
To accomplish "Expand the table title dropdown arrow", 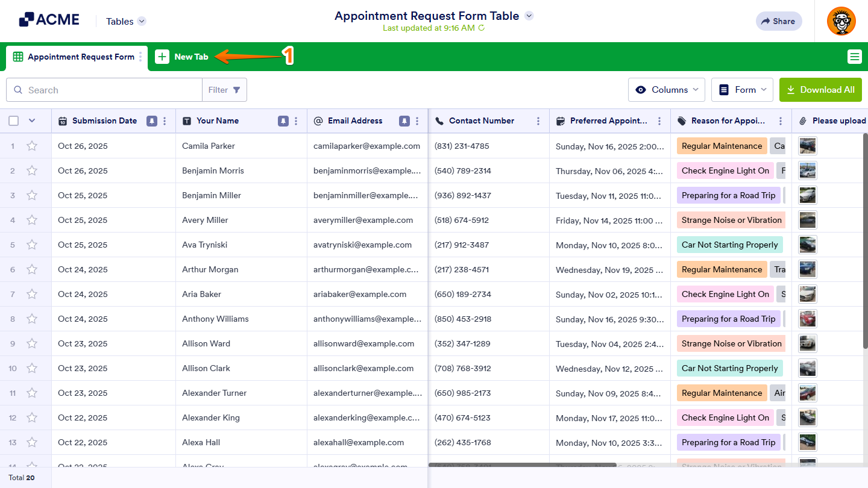I will 529,16.
